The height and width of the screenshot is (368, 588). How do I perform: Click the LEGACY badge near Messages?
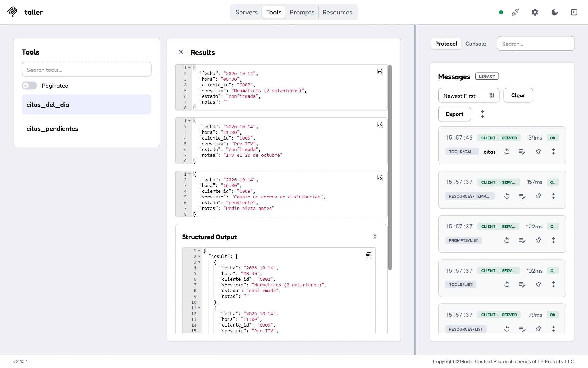tap(487, 76)
